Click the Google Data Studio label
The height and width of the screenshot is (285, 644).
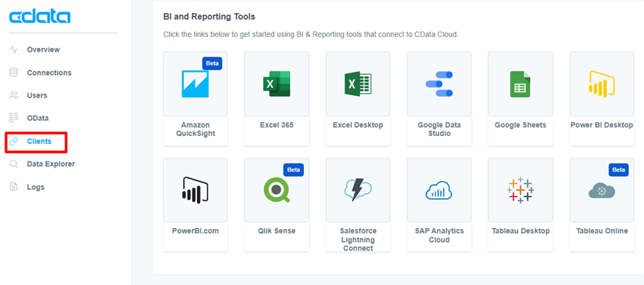tap(439, 129)
